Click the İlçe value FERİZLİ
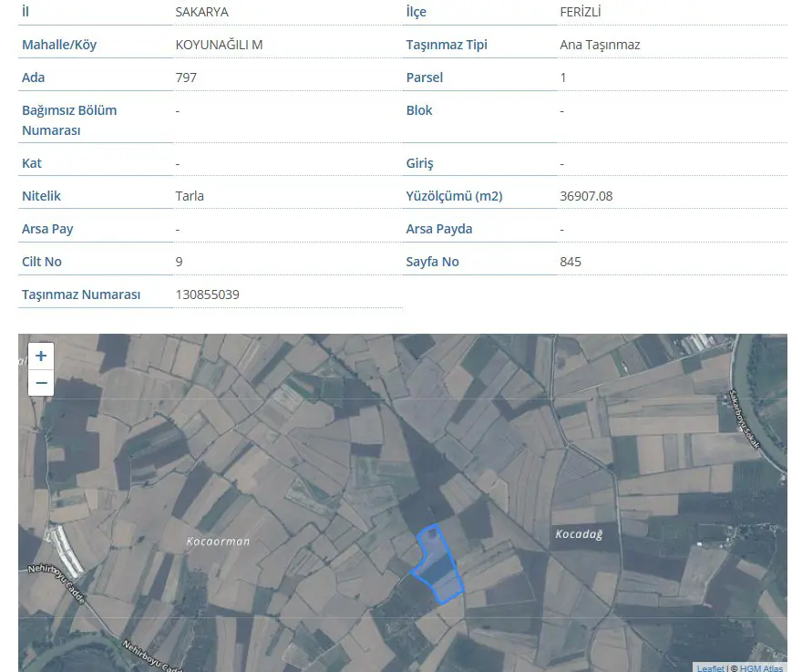 [x=580, y=12]
